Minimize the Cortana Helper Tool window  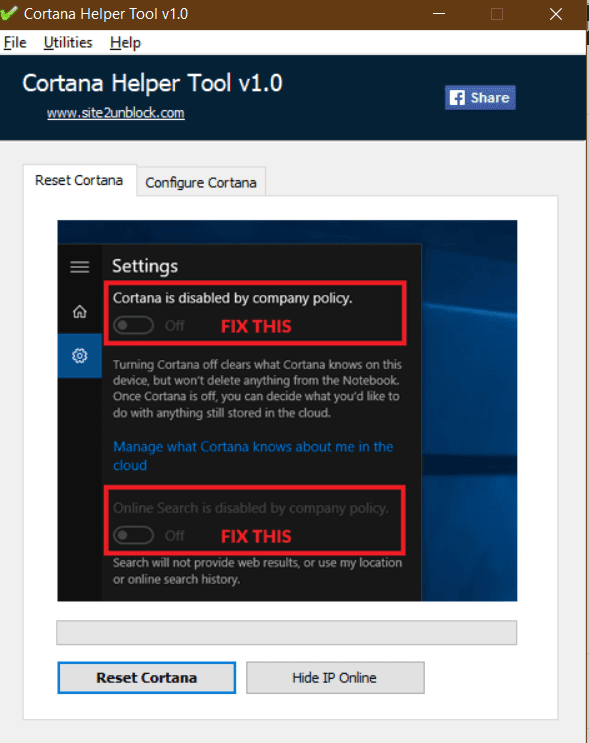439,14
